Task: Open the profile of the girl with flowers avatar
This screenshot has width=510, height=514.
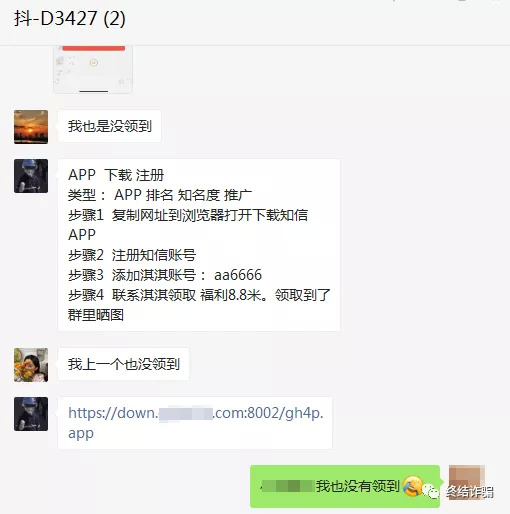Action: point(31,365)
